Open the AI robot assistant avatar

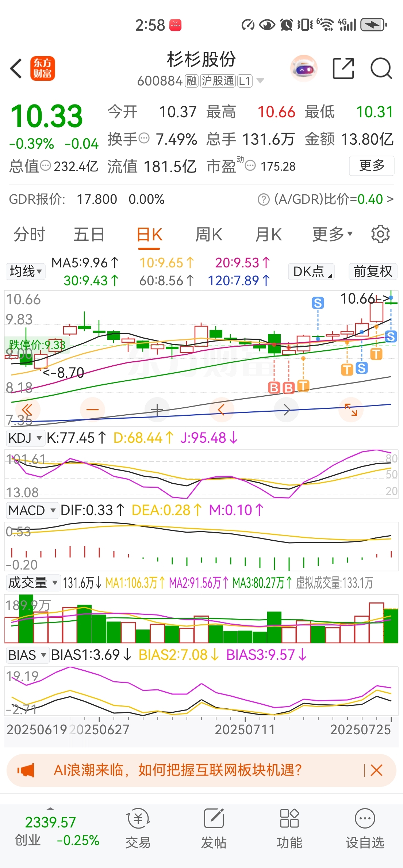coord(304,68)
